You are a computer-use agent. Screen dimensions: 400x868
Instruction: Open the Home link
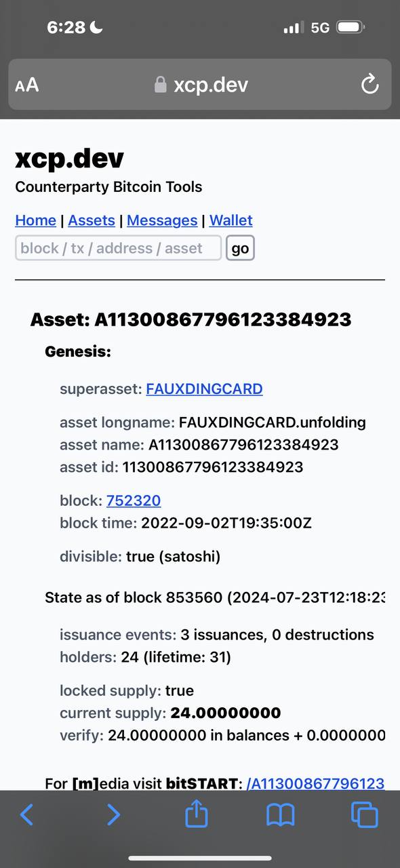tap(35, 220)
